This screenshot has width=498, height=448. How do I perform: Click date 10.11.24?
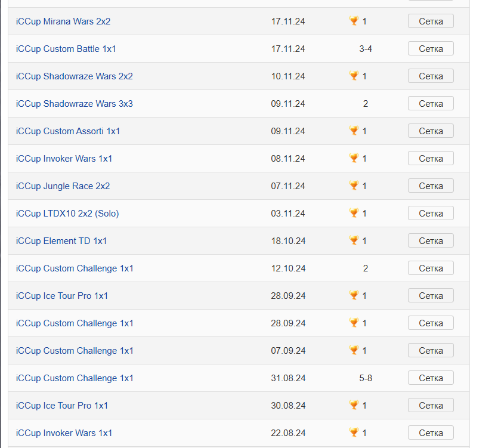[x=288, y=76]
